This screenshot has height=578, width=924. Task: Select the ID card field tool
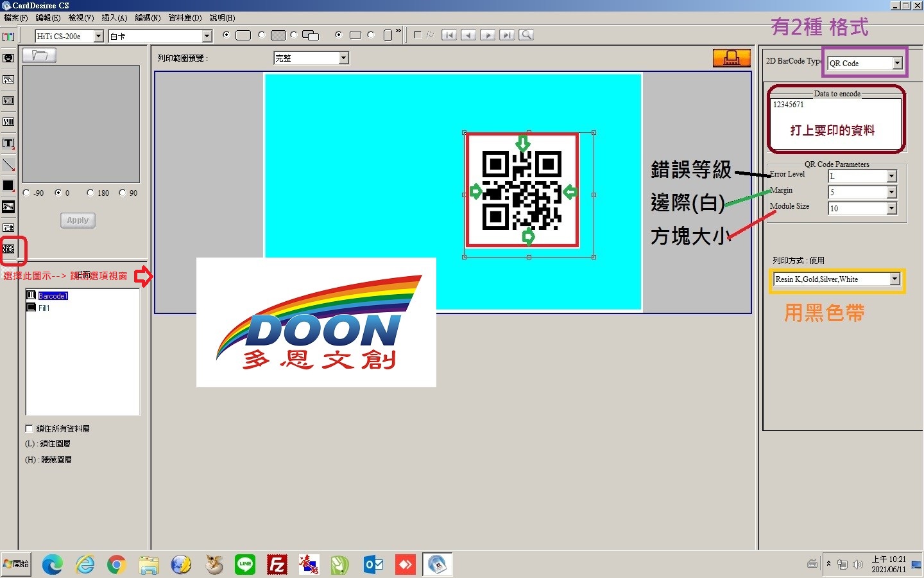pos(8,228)
